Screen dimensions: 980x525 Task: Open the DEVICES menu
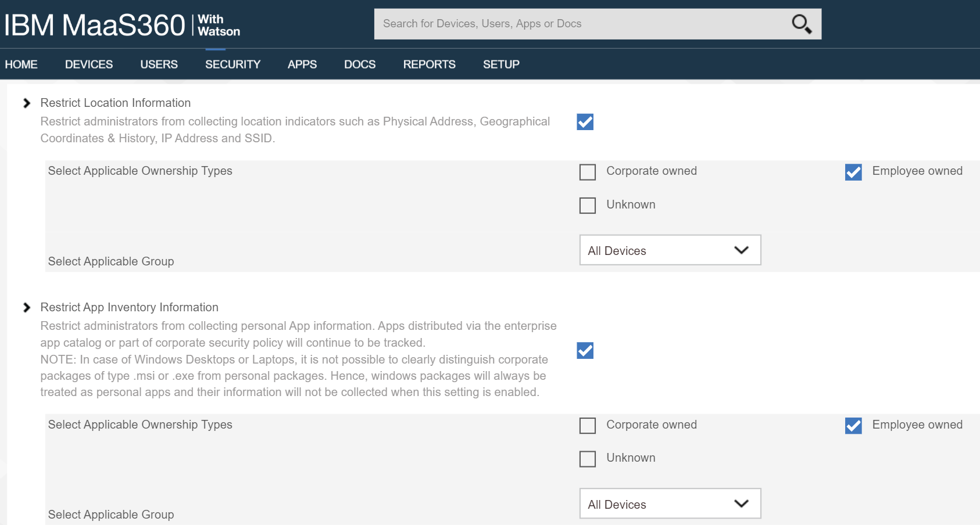89,64
